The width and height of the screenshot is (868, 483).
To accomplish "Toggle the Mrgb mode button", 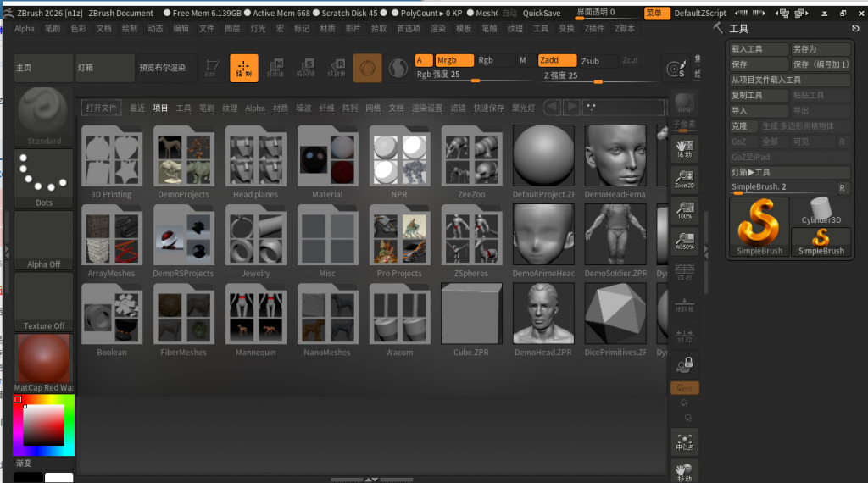I will [x=454, y=60].
